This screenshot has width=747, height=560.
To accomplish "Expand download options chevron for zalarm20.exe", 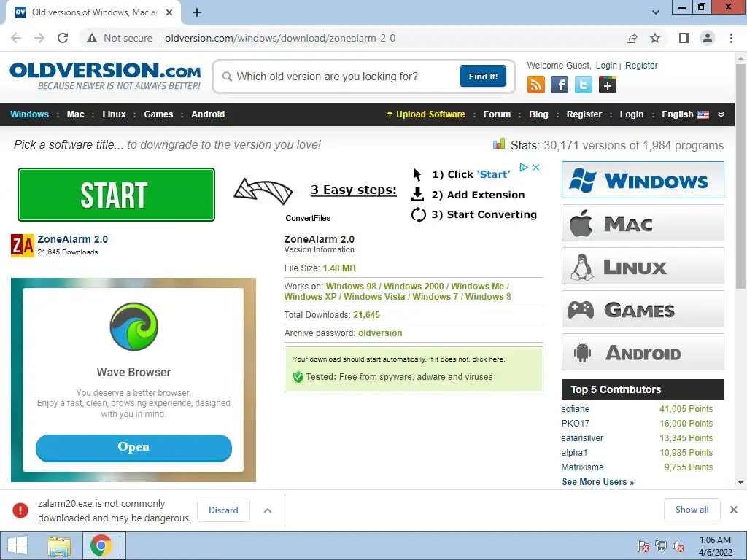I will pyautogui.click(x=268, y=510).
